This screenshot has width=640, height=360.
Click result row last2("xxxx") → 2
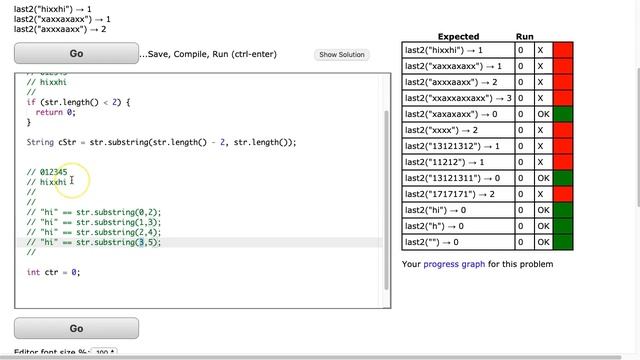[487, 130]
